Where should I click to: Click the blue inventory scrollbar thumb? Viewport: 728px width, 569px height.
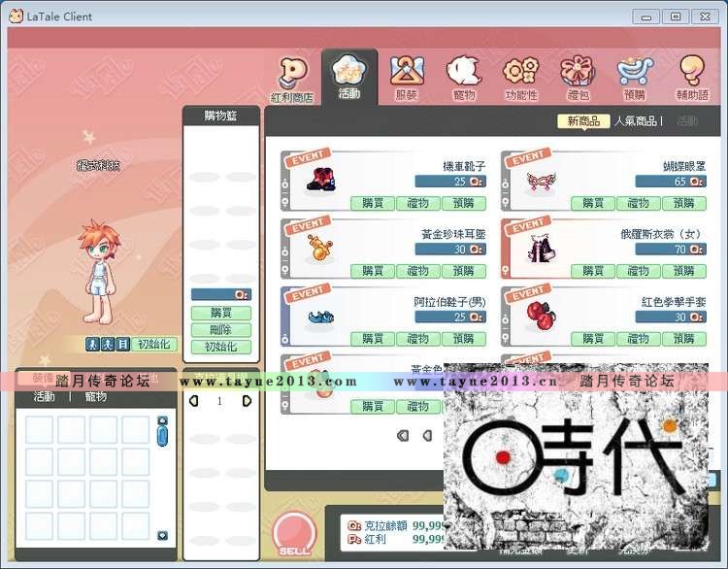[x=162, y=437]
